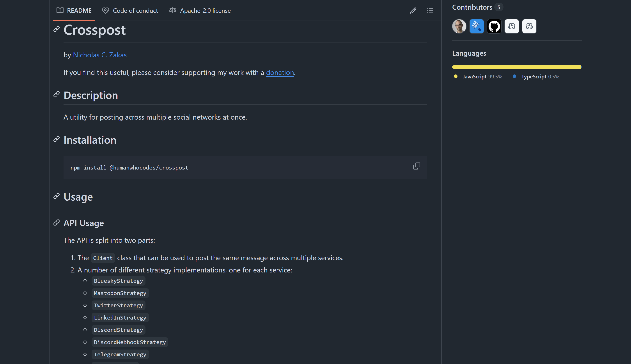Viewport: 631px width, 364px height.
Task: Click the yellow JavaScript language bar
Action: 516,67
